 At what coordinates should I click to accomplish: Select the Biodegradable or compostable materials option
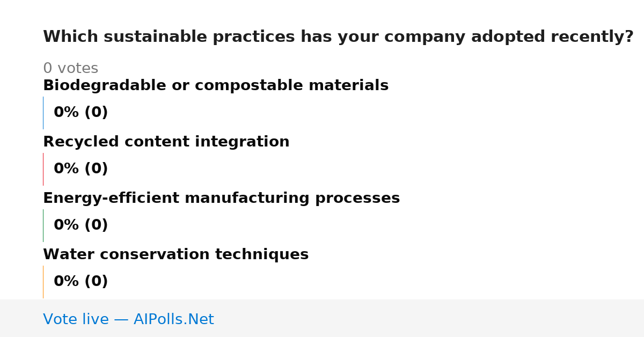click(216, 86)
